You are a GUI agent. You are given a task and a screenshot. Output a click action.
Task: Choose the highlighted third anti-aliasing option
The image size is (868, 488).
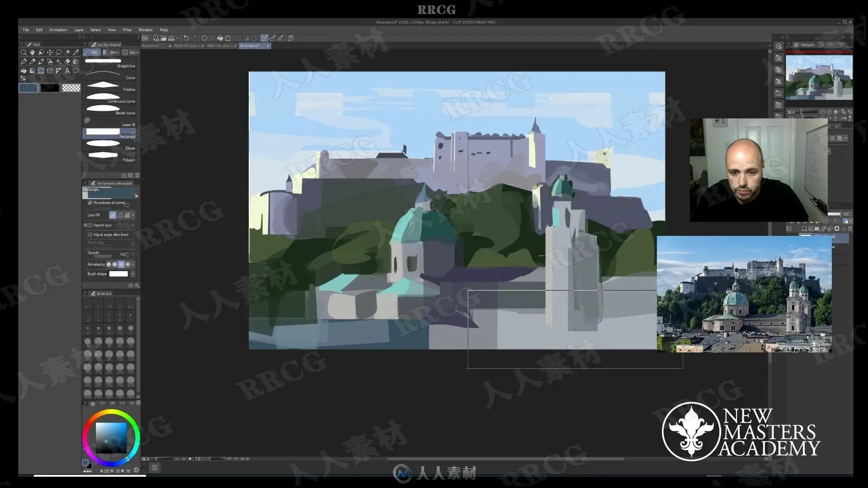121,264
